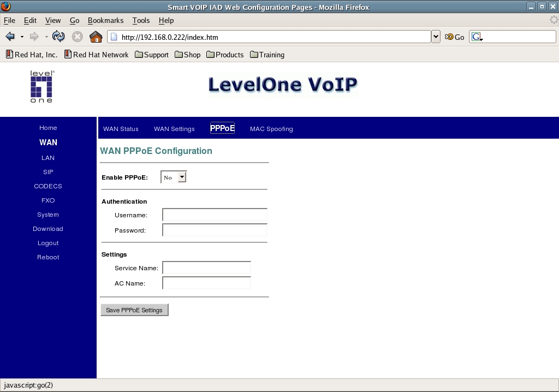This screenshot has height=392, width=559.
Task: Switch to the WAN Status tab
Action: click(121, 129)
